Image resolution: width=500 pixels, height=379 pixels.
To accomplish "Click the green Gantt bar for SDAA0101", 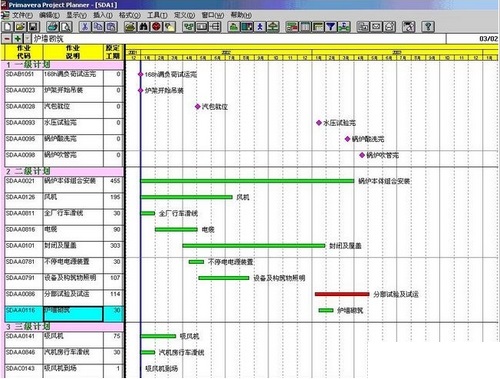I will 254,246.
